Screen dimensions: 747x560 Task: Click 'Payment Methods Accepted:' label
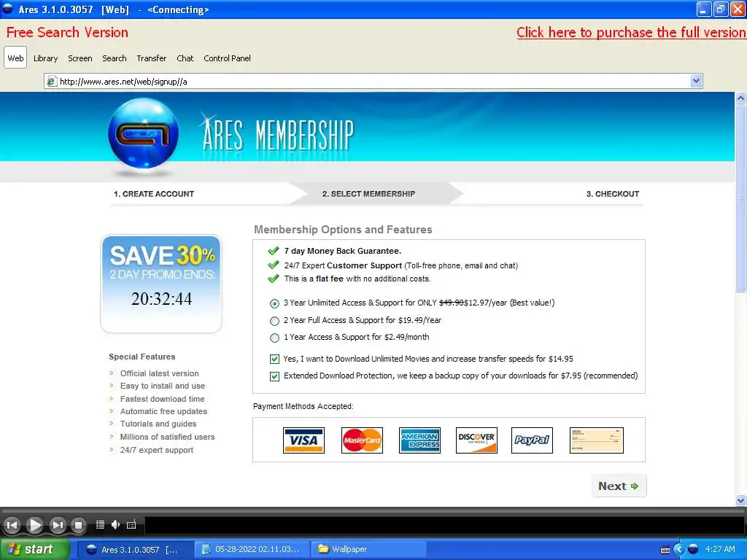pos(303,406)
